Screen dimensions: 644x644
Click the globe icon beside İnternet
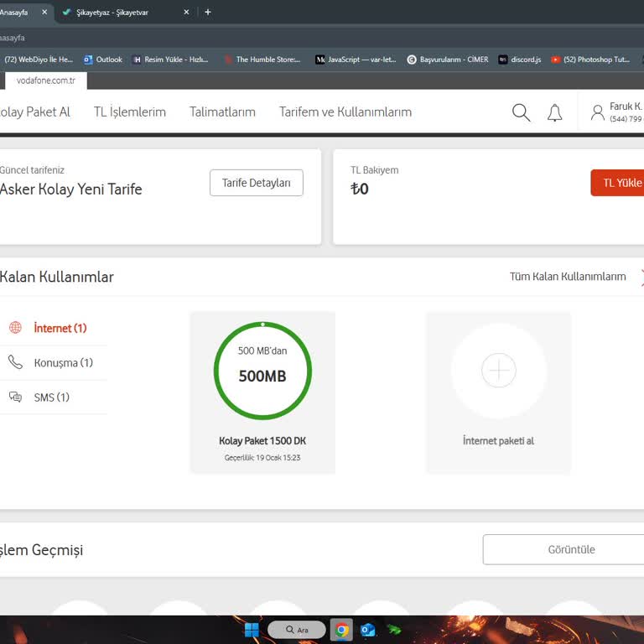click(15, 328)
